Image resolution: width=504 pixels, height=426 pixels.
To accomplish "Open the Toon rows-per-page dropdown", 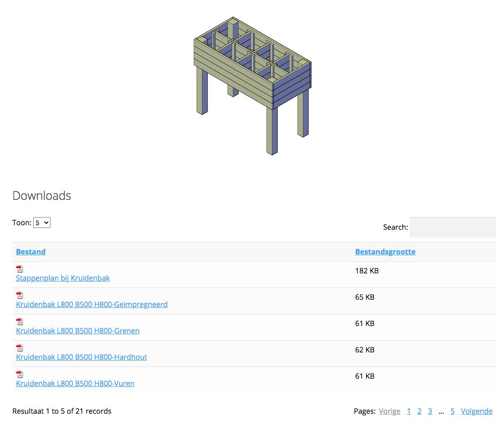I will pos(42,223).
